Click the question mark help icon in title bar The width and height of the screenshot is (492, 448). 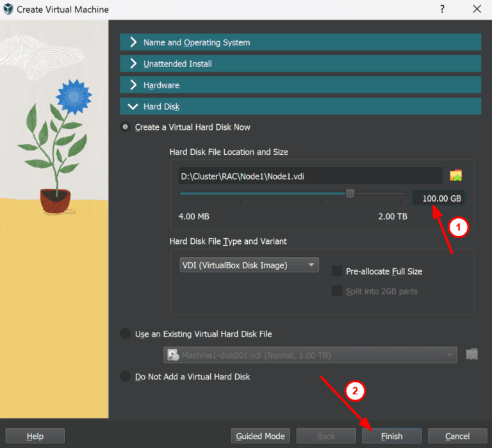[x=442, y=9]
